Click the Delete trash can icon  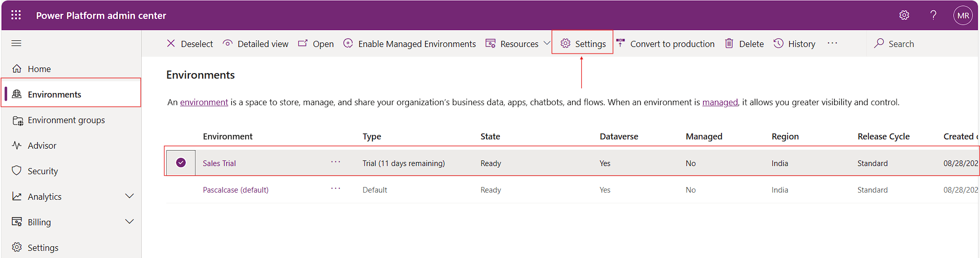coord(729,44)
